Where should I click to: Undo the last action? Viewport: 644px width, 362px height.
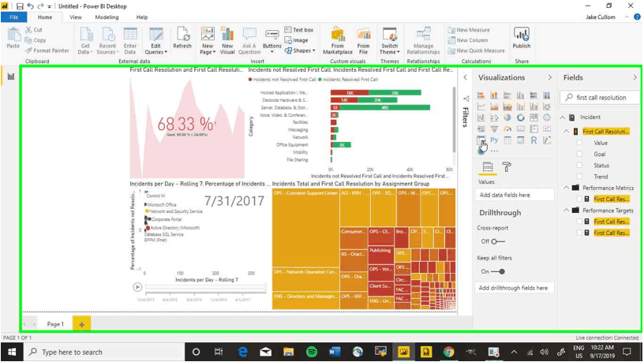(x=30, y=6)
